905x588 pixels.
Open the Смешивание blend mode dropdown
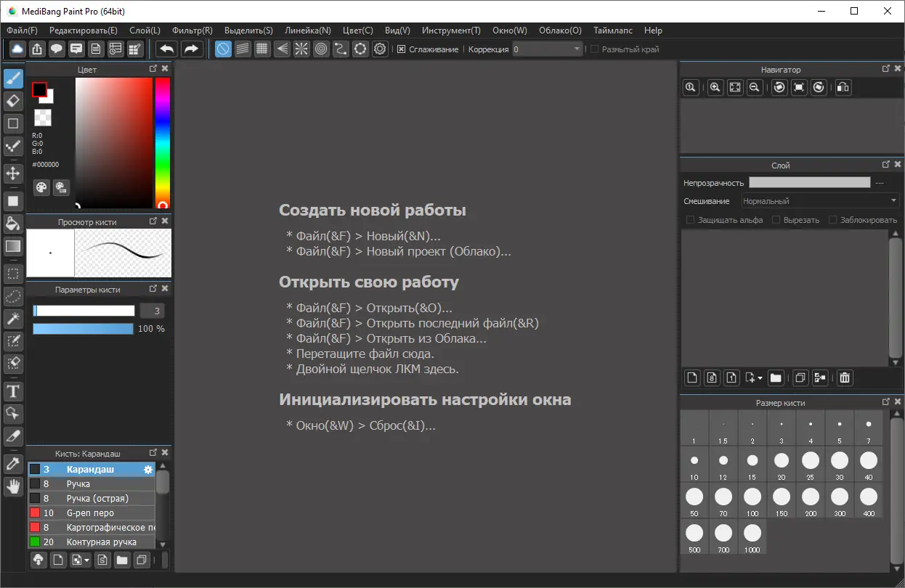pyautogui.click(x=820, y=201)
